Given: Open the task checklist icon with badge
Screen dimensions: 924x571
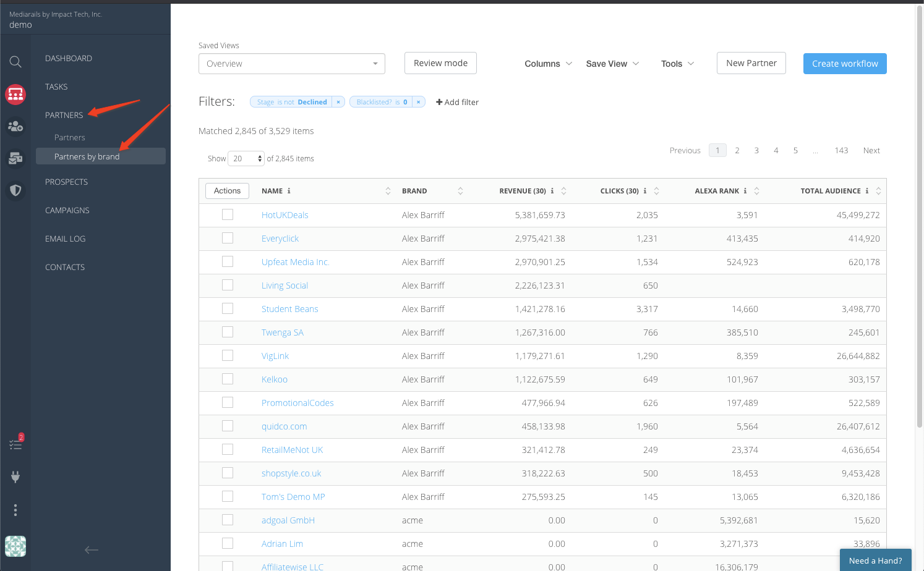Looking at the screenshot, I should (x=15, y=444).
